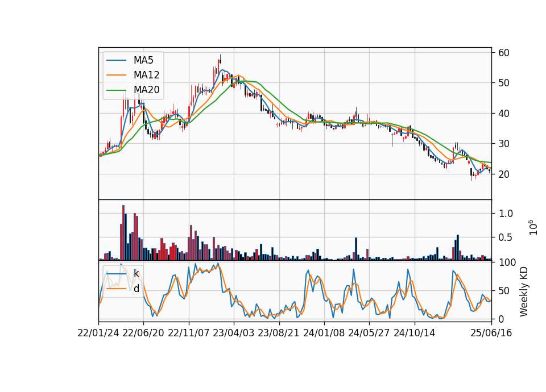The width and height of the screenshot is (546, 392).
Task: Click the price axis value 40
Action: [x=504, y=114]
